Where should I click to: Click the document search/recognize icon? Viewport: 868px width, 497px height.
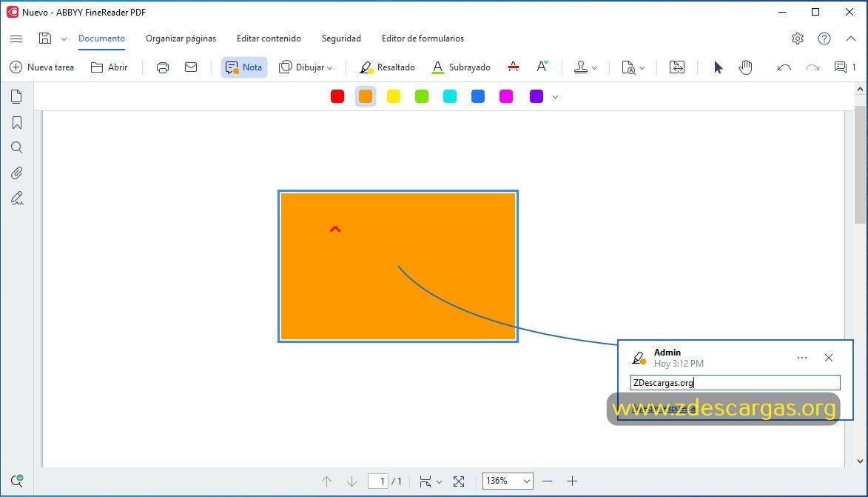(628, 67)
